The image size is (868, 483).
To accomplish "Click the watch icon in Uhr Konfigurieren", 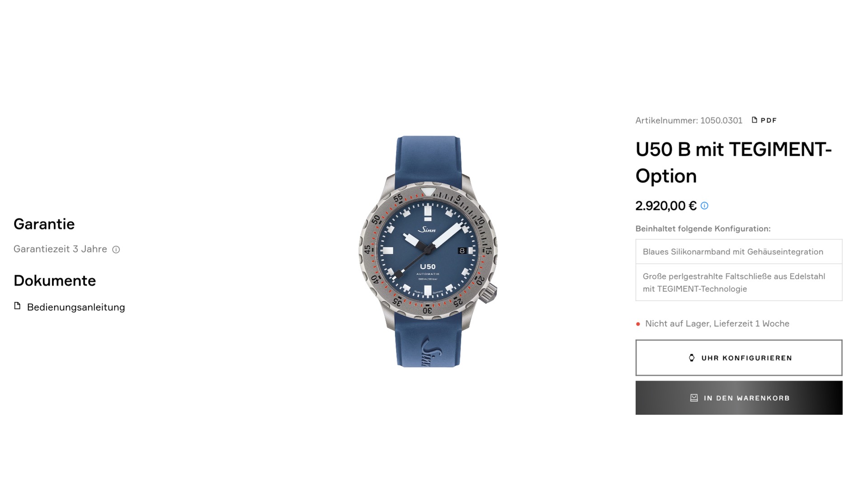I will pyautogui.click(x=691, y=358).
